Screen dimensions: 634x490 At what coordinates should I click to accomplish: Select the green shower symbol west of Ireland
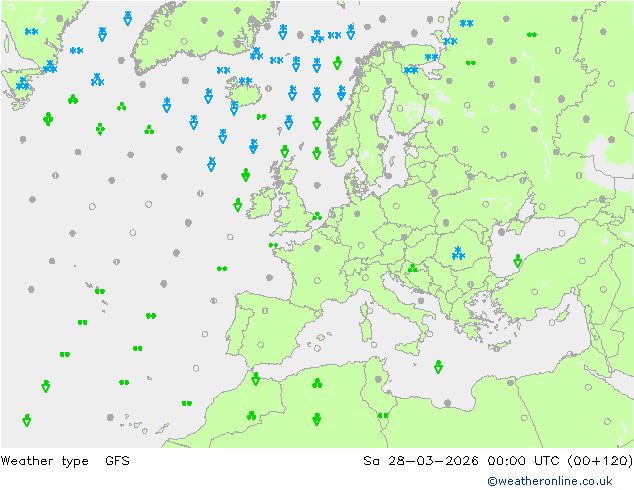[x=238, y=205]
